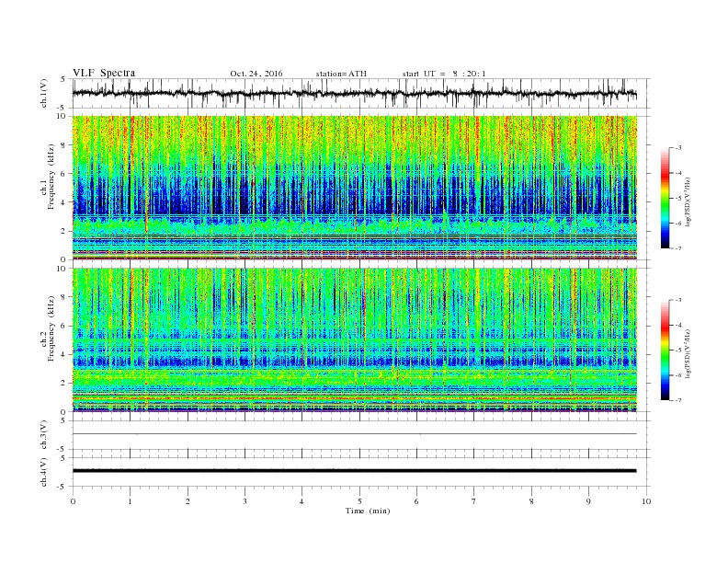The height and width of the screenshot is (563, 728).
Task: Click time axis tick label "0"
Action: click(x=73, y=501)
